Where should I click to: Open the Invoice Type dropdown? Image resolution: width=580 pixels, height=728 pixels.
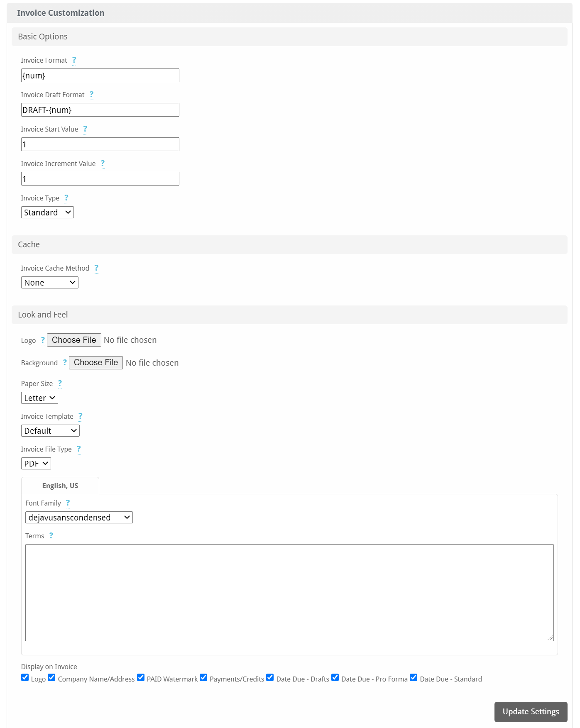[x=47, y=213]
